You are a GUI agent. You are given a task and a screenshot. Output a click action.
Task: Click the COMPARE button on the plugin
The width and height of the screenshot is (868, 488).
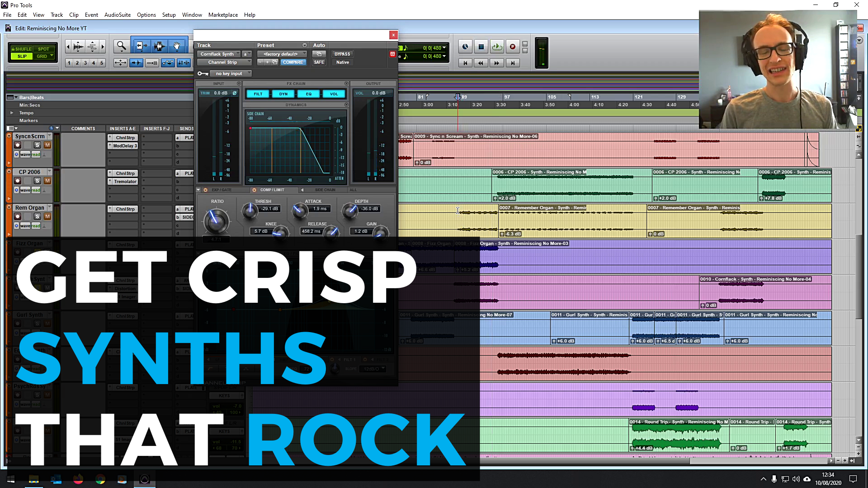(293, 62)
